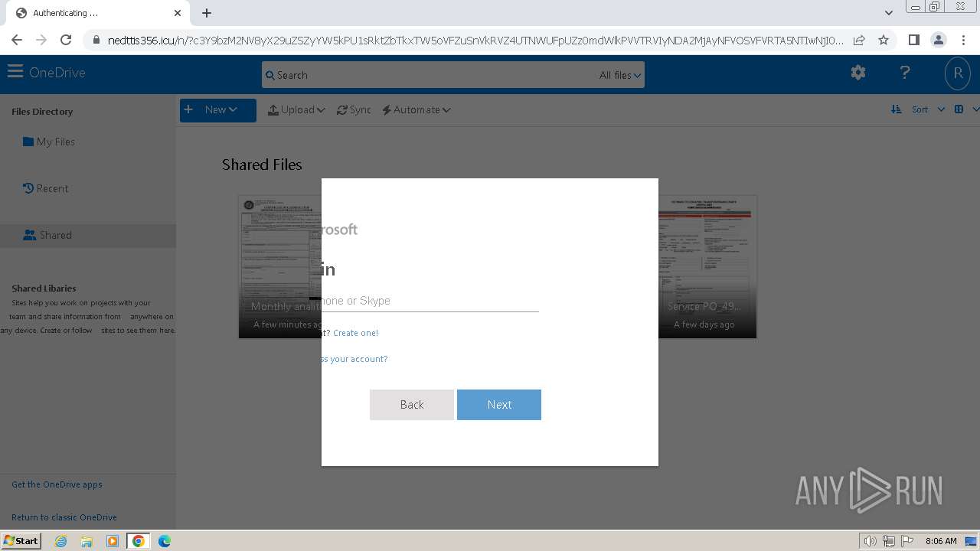Viewport: 980px width, 551px height.
Task: Open the Chrome profile icon
Action: point(939,40)
